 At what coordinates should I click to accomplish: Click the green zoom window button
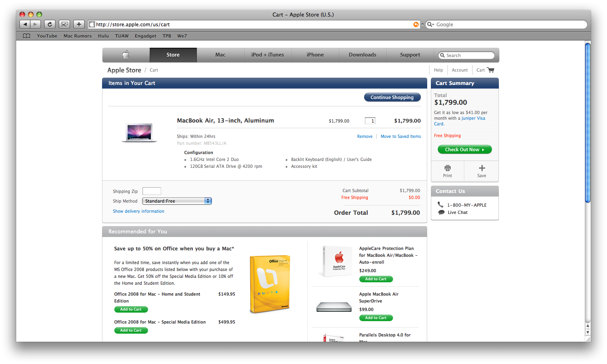(39, 15)
